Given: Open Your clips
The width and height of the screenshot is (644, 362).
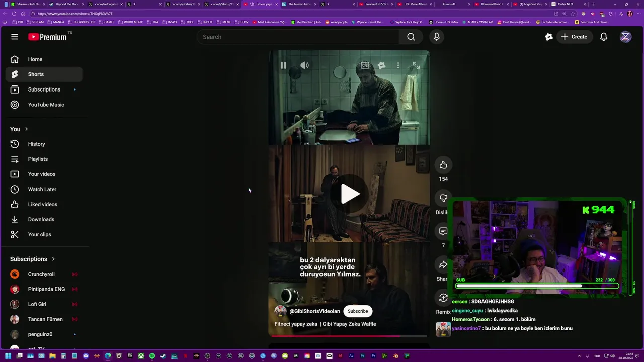Looking at the screenshot, I should (x=44, y=234).
